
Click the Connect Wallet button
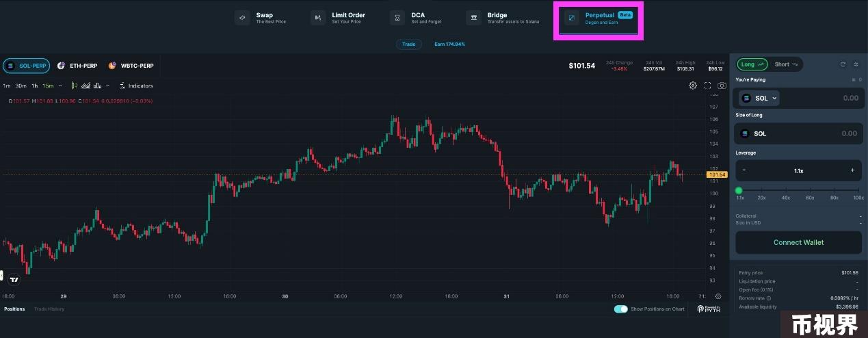click(798, 243)
